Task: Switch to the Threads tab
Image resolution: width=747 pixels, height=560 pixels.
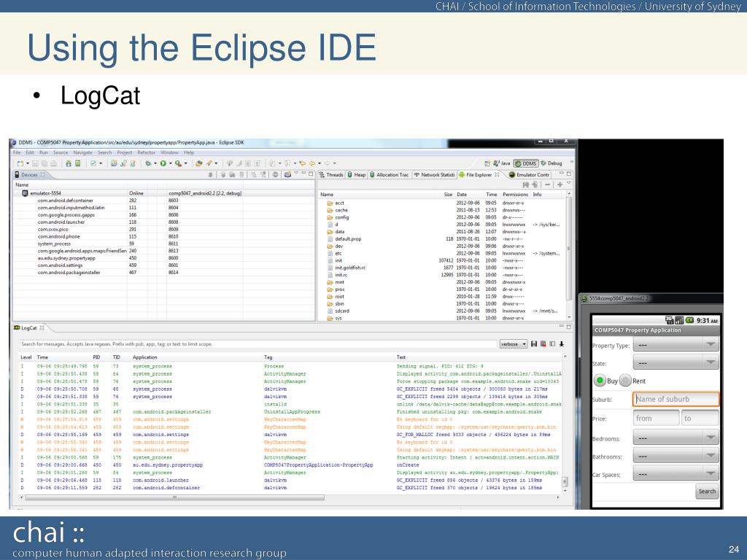Action: click(331, 175)
